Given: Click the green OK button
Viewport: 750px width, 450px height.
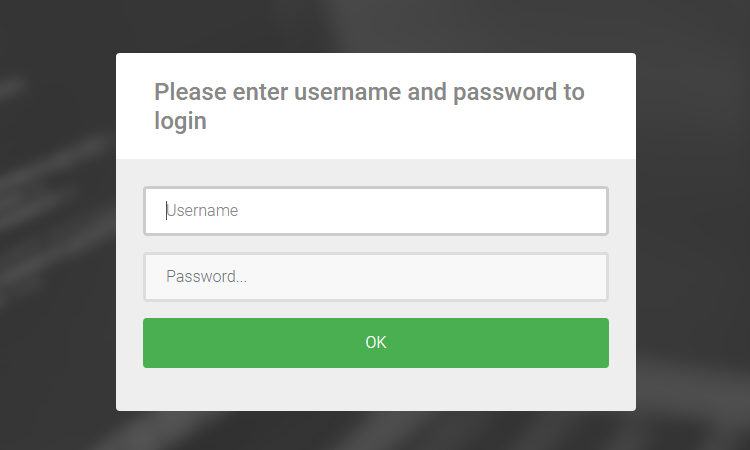Looking at the screenshot, I should point(375,343).
